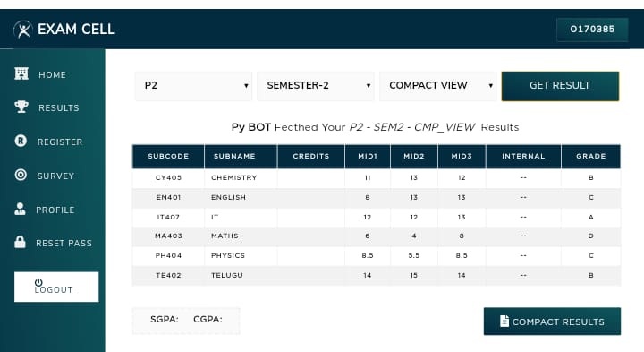Open the P2 year dropdown
The width and height of the screenshot is (644, 352).
pos(193,85)
